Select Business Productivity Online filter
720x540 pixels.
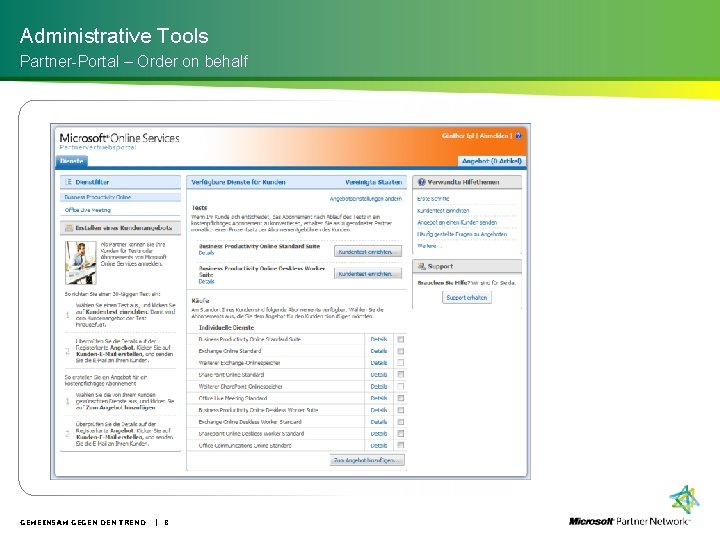120,197
